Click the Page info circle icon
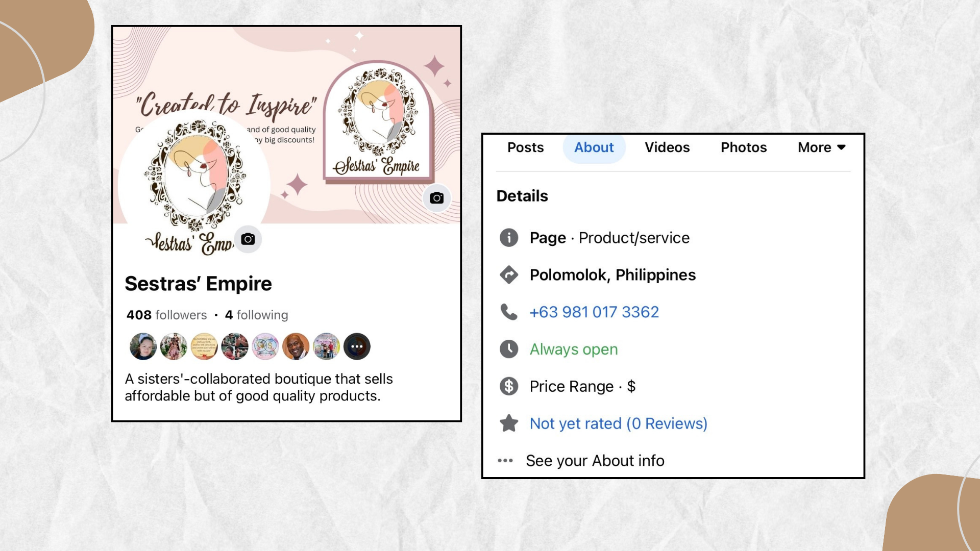Image resolution: width=980 pixels, height=551 pixels. (x=509, y=238)
